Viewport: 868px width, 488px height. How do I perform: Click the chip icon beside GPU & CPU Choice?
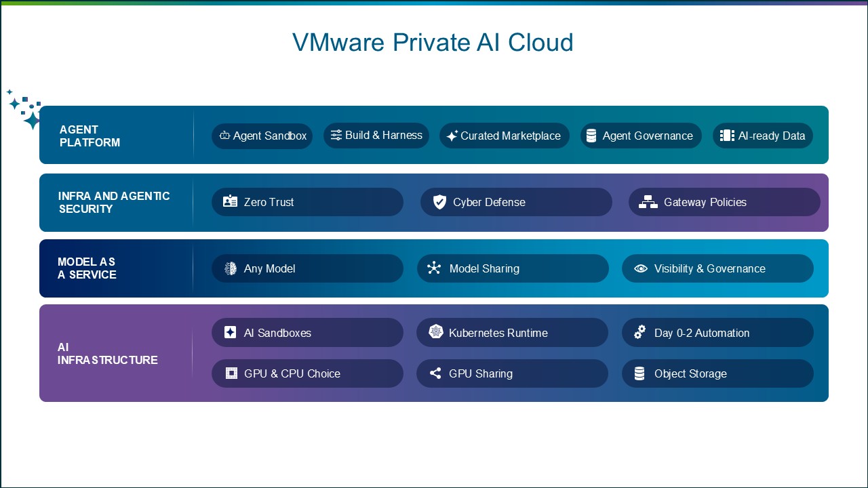(x=231, y=373)
